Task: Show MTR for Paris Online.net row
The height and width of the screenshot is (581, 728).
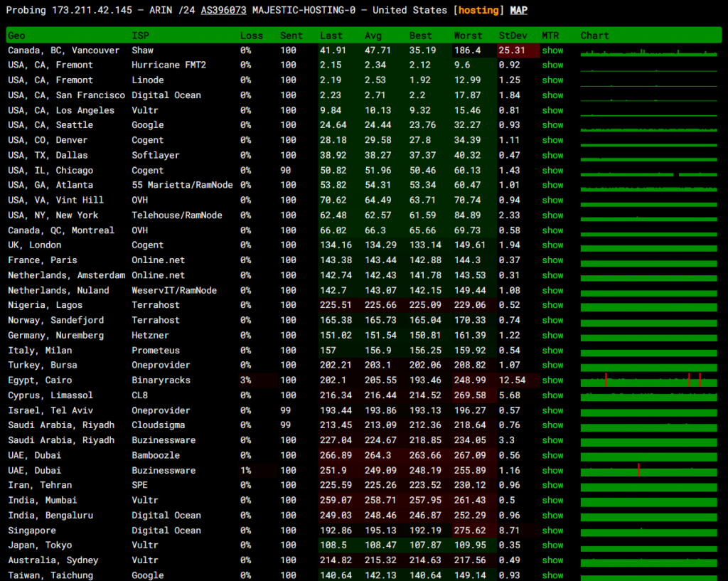Action: [x=552, y=260]
